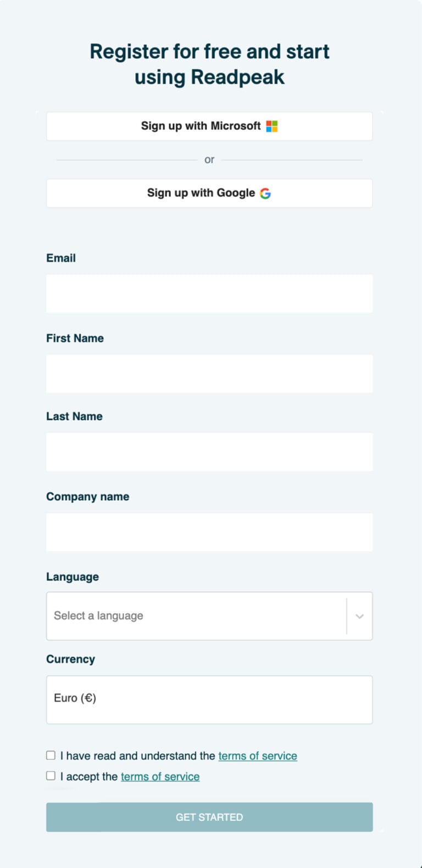This screenshot has height=868, width=422.
Task: Click the 'Select a language' placeholder
Action: click(98, 616)
